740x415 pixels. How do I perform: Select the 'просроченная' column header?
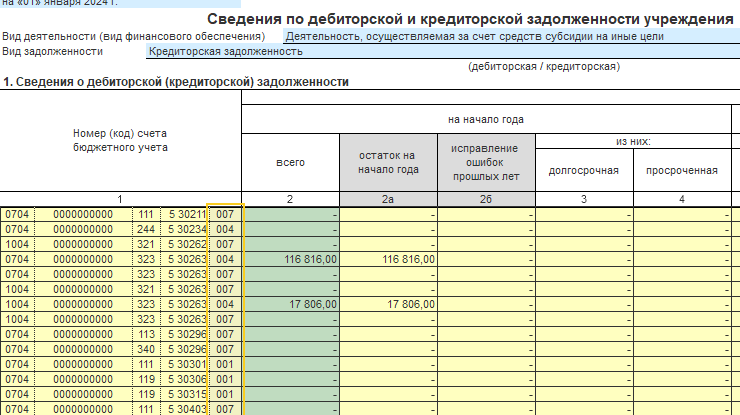pos(682,170)
